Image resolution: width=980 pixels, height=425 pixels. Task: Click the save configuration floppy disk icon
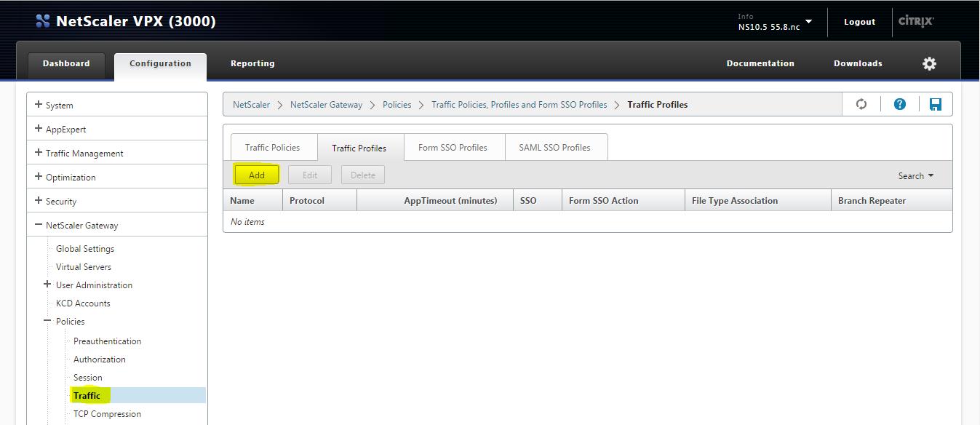click(x=936, y=105)
